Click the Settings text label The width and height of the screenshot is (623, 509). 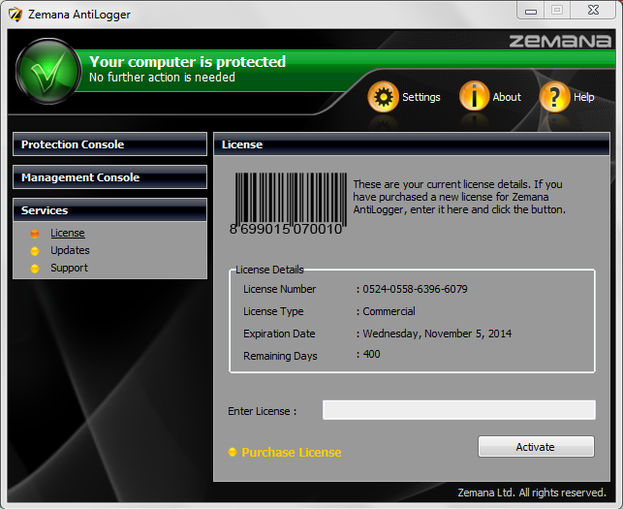pos(421,97)
